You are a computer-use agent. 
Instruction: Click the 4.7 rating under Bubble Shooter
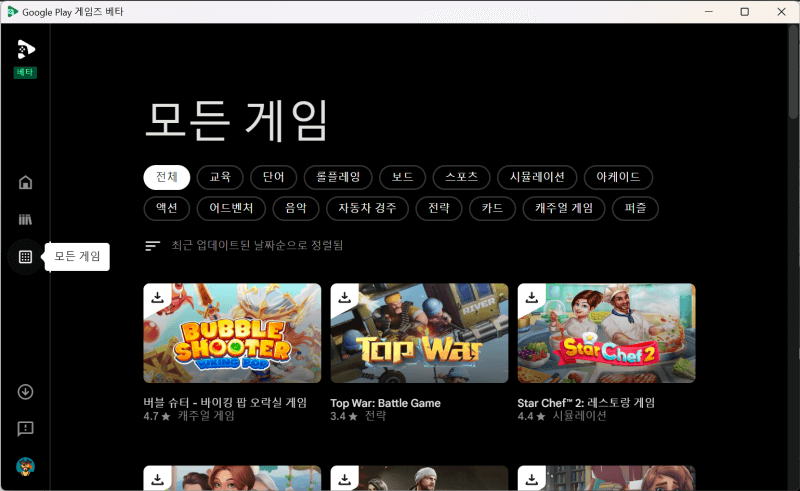click(157, 416)
